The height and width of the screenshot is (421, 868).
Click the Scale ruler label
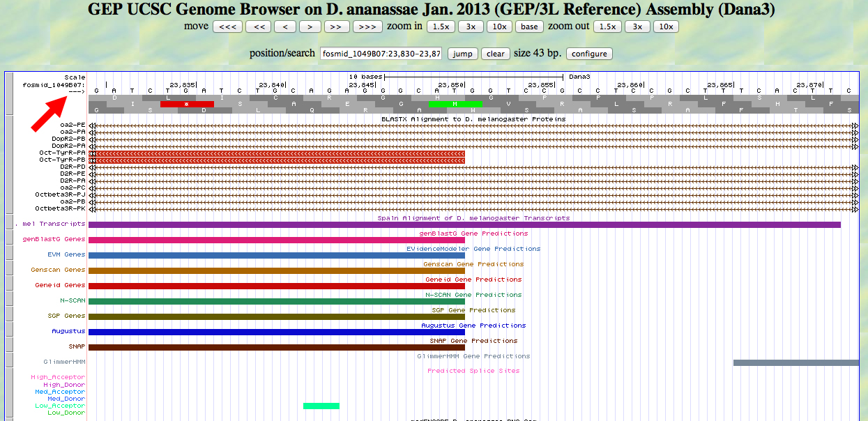[x=75, y=77]
